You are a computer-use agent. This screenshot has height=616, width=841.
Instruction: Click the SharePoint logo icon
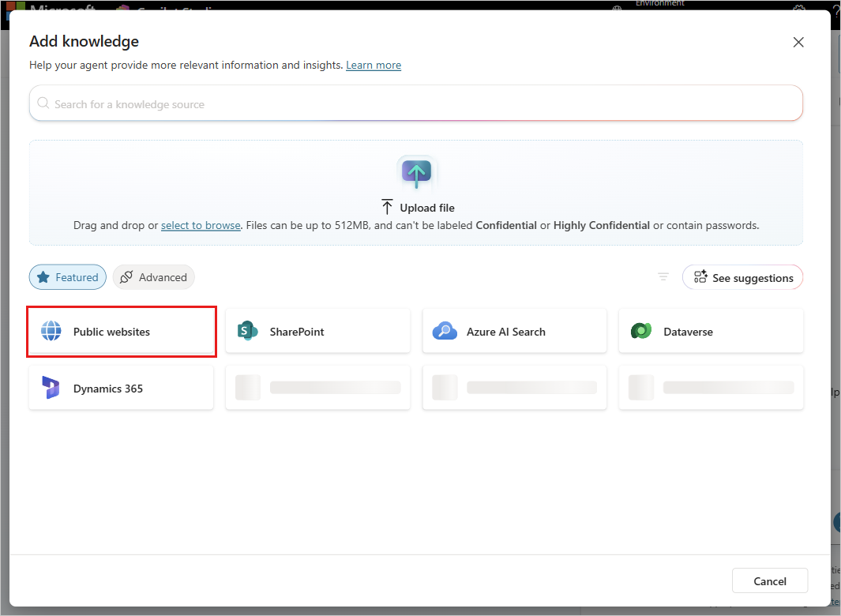point(247,331)
